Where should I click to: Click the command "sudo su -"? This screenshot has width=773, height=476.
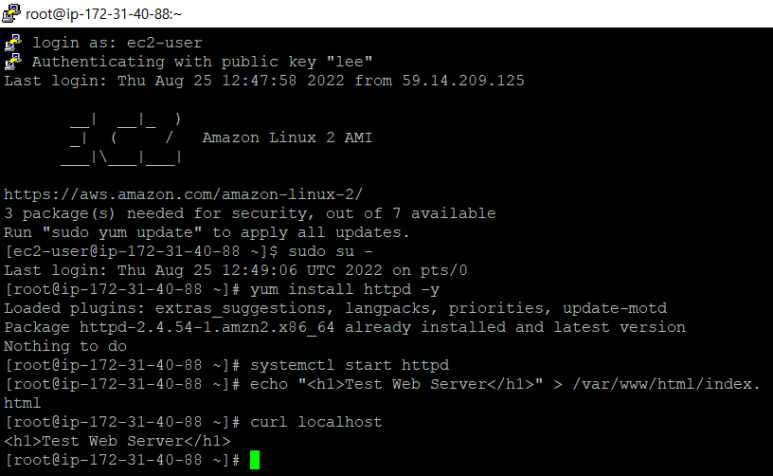330,251
